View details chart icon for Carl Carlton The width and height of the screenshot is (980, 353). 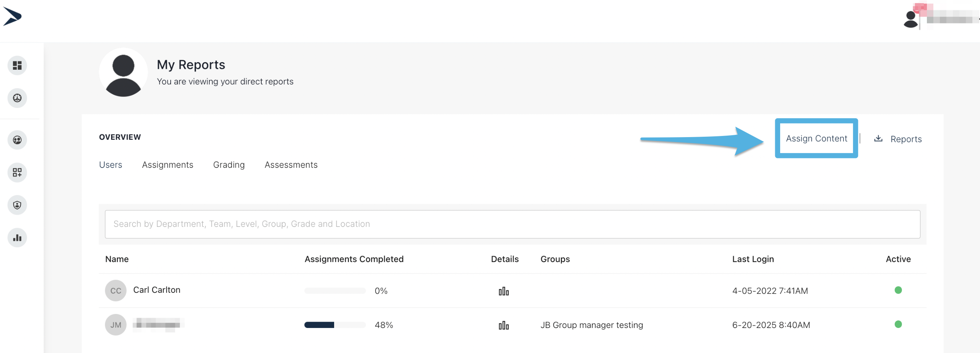pos(503,291)
